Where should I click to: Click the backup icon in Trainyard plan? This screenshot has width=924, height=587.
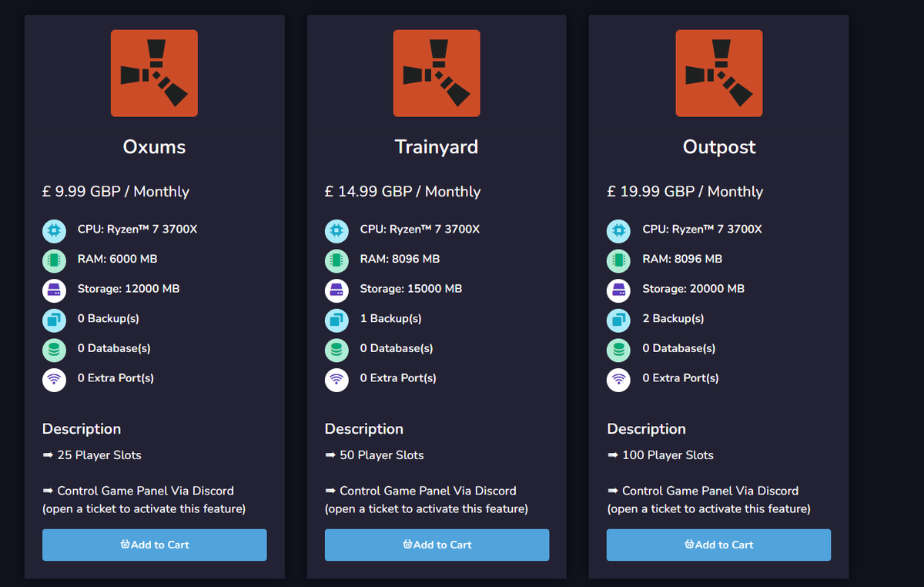coord(336,319)
